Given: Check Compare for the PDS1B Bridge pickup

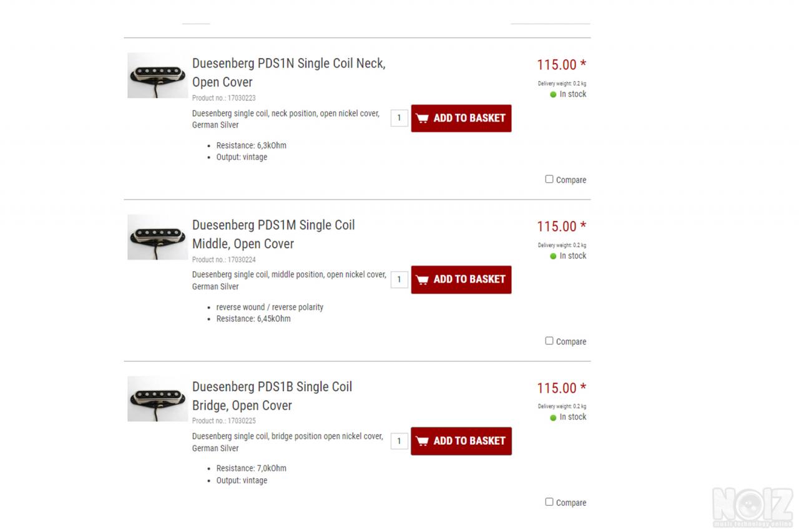Looking at the screenshot, I should [x=549, y=501].
